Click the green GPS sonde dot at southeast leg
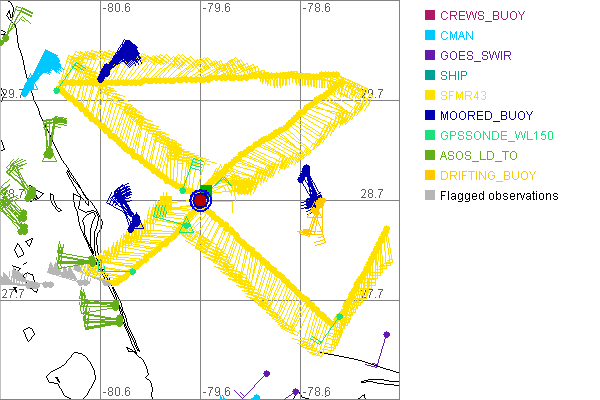Image resolution: width=600 pixels, height=400 pixels. [x=339, y=317]
